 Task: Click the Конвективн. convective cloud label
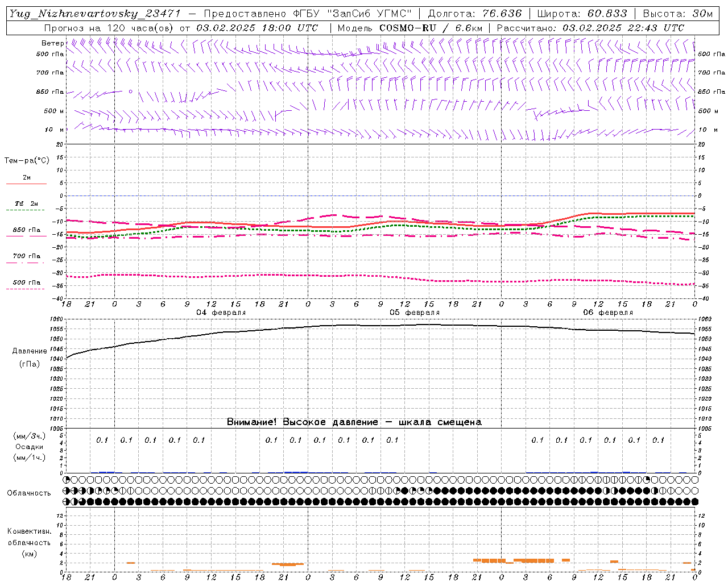point(29,531)
